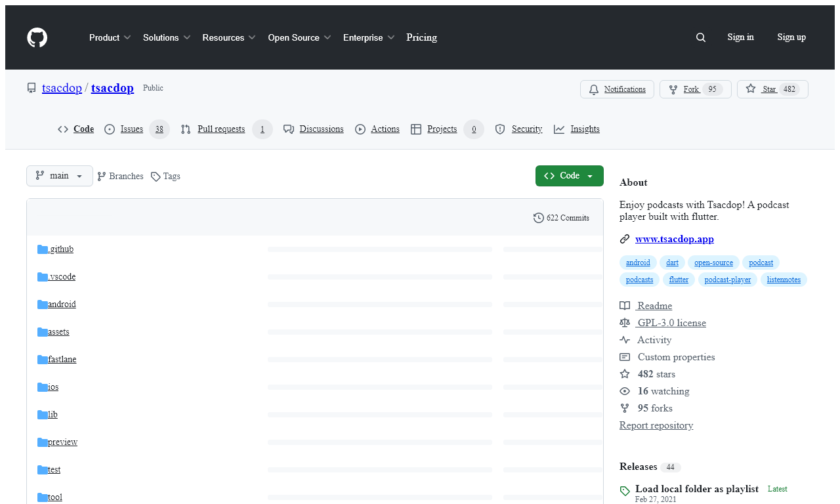Select the podcast-player topic tag
The image size is (840, 504).
point(727,280)
